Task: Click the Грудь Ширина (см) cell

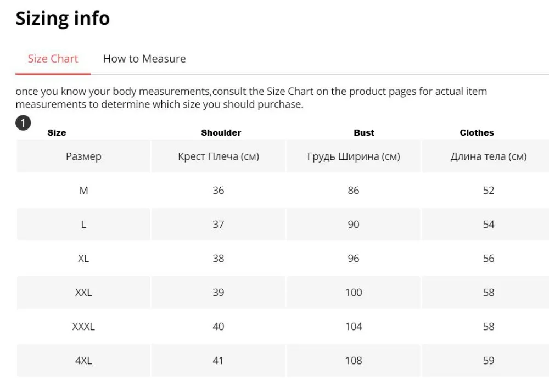Action: pyautogui.click(x=354, y=156)
